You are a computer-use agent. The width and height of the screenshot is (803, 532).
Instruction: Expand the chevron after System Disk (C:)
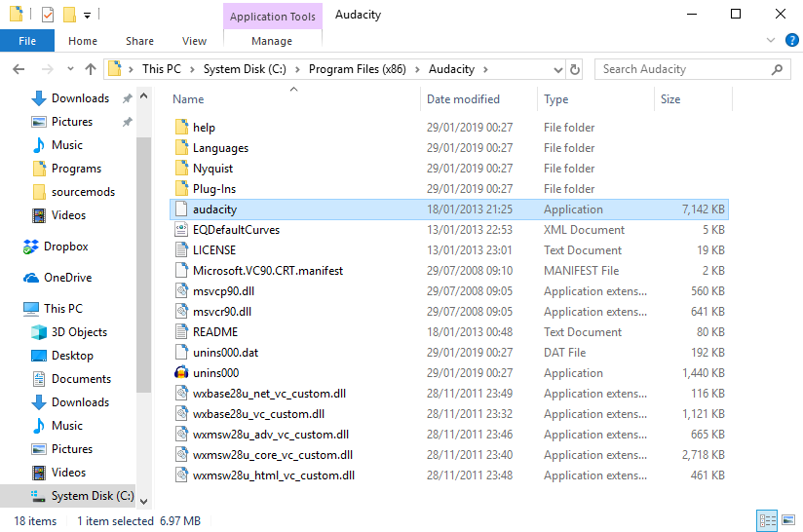click(x=297, y=69)
